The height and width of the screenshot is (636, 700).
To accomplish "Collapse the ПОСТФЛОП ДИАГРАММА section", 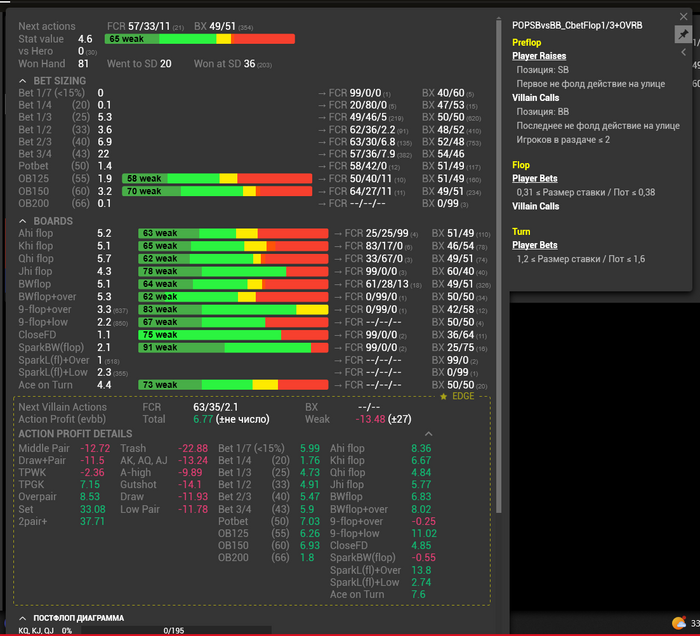I will [x=24, y=618].
